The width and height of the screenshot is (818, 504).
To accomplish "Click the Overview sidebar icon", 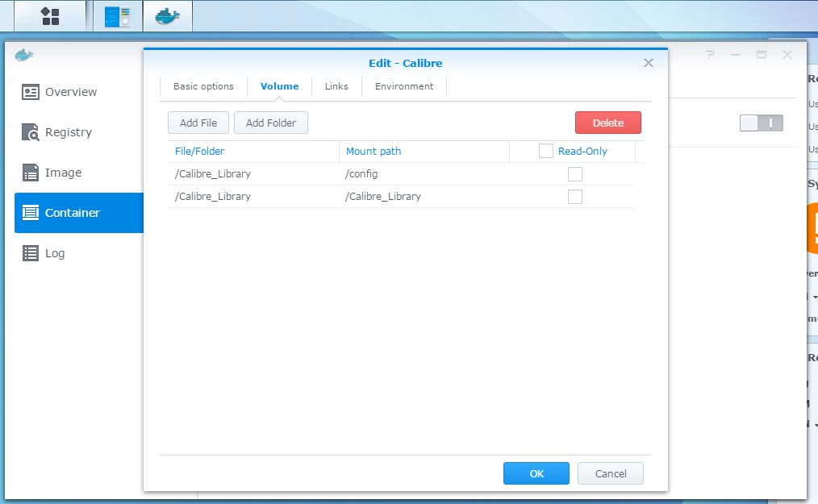I will pos(31,92).
